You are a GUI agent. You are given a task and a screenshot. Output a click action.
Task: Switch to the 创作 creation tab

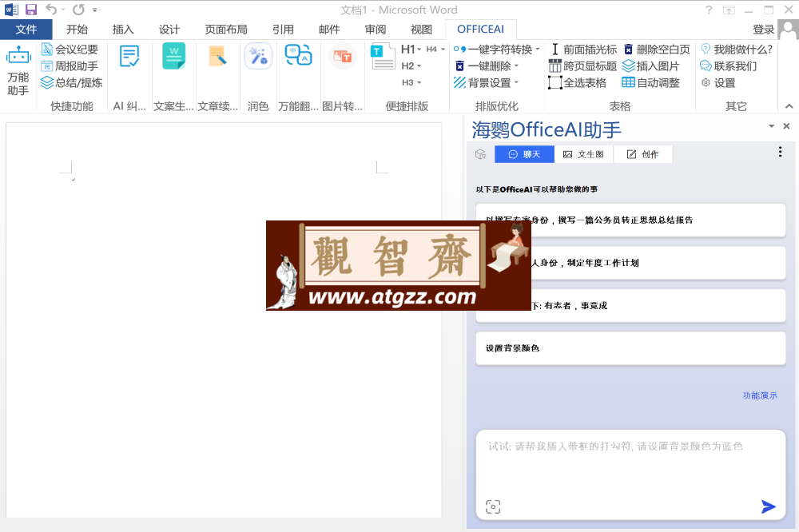tap(642, 154)
